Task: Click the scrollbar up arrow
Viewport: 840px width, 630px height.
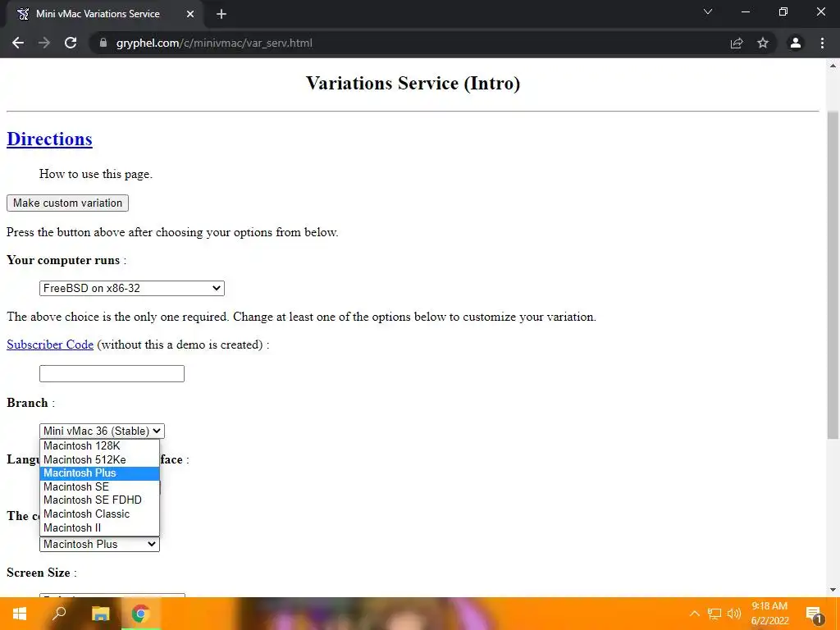Action: [833, 66]
